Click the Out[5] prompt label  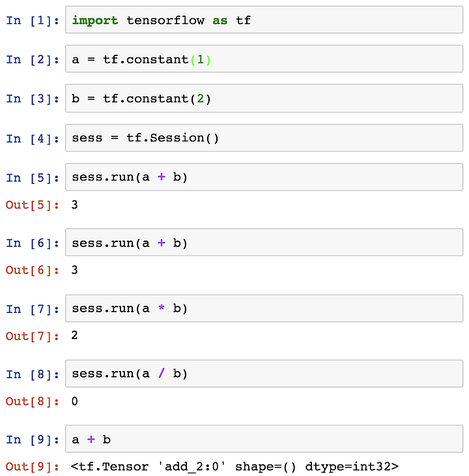coord(33,205)
